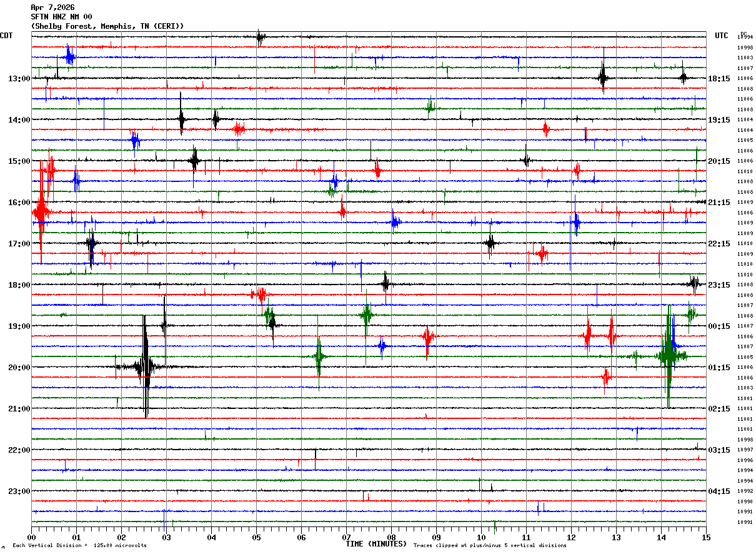Select the 13:00 CDT time label

coord(19,78)
